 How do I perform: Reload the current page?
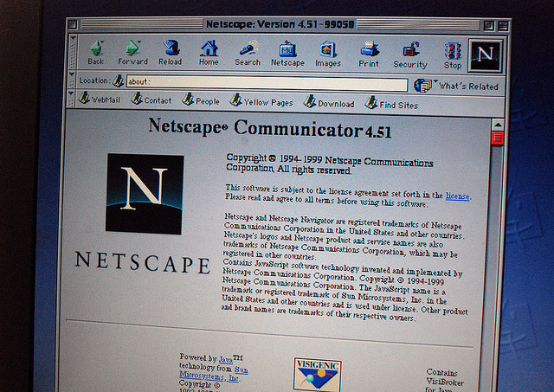click(171, 53)
